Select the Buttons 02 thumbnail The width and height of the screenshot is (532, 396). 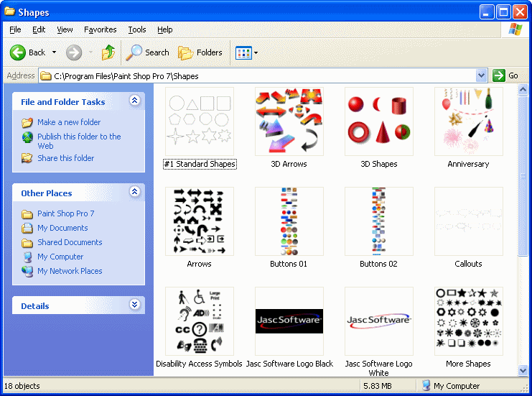pyautogui.click(x=379, y=221)
